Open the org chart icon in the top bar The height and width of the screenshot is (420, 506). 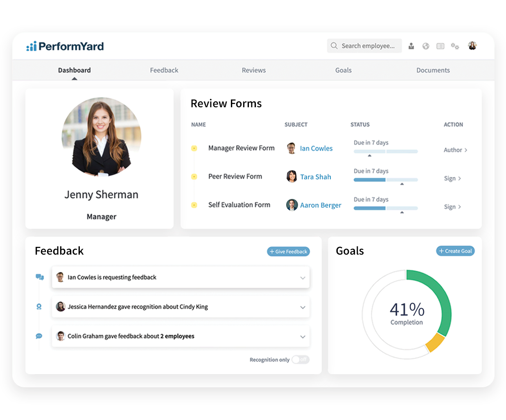point(411,46)
